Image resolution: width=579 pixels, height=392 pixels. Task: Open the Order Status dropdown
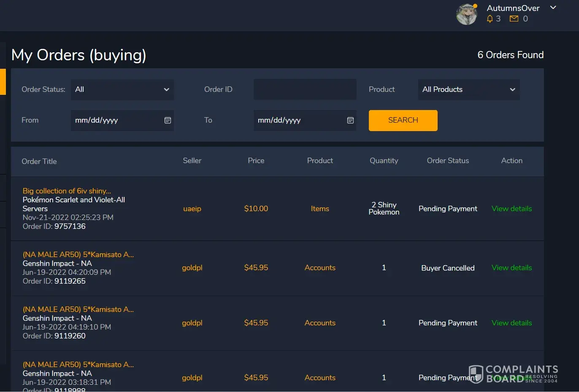tap(122, 89)
